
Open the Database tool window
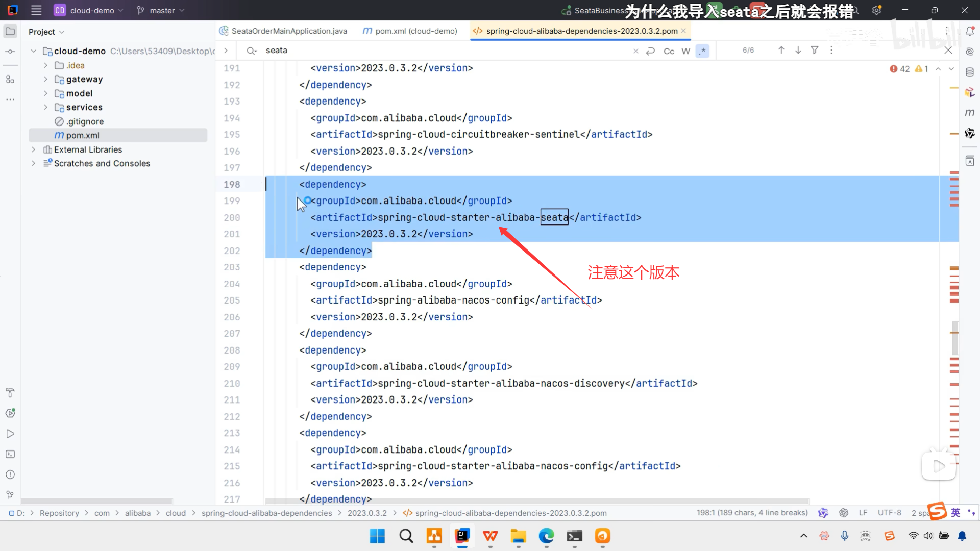point(970,72)
